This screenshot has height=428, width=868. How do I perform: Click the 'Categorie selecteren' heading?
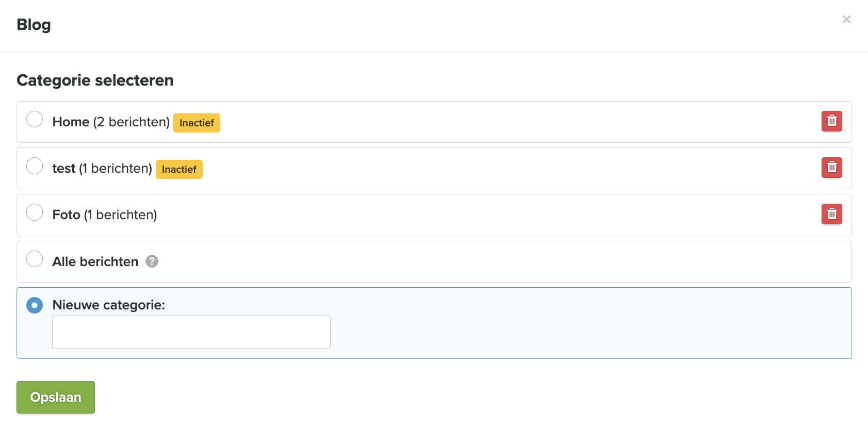point(95,80)
